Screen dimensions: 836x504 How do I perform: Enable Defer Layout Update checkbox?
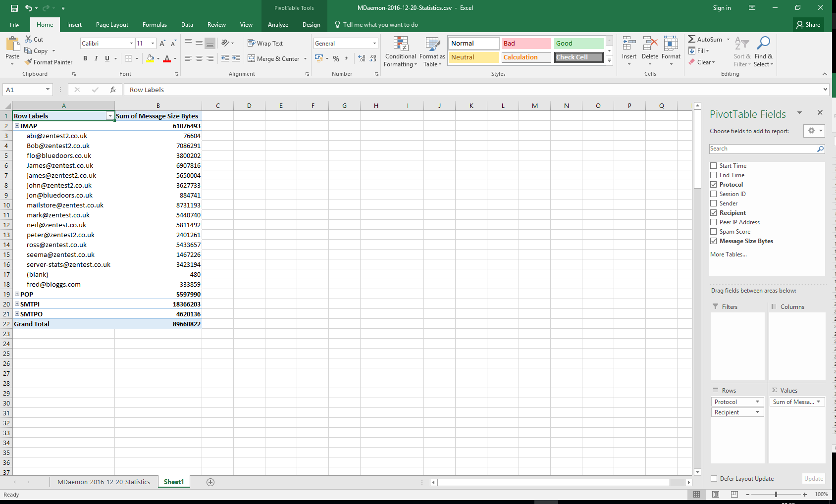[714, 479]
